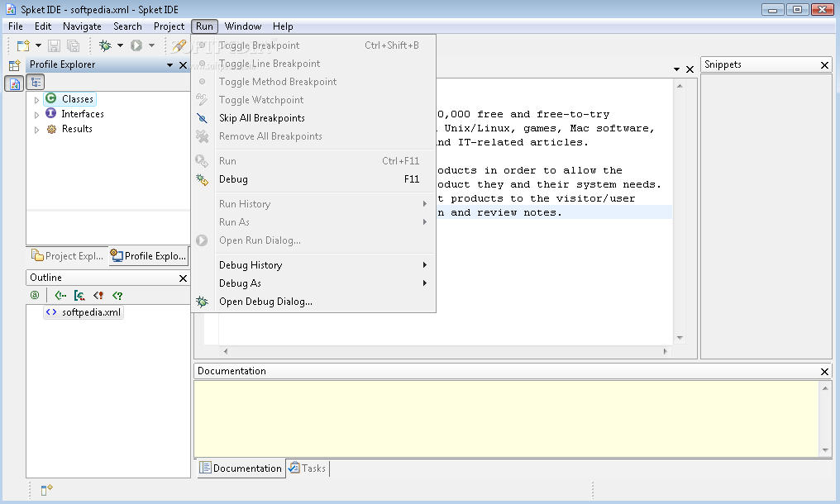Click the Results gear icon
This screenshot has height=504, width=840.
[51, 129]
